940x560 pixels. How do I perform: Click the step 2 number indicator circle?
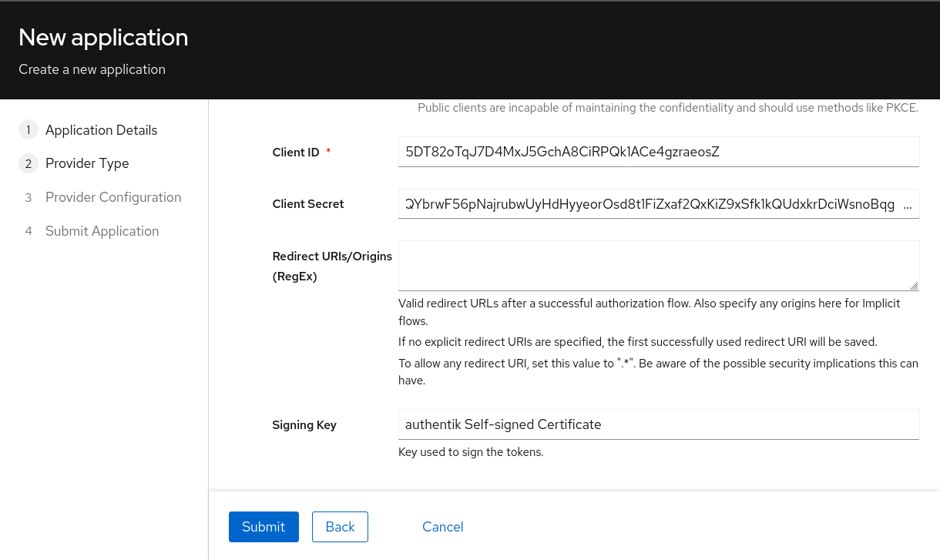coord(29,163)
